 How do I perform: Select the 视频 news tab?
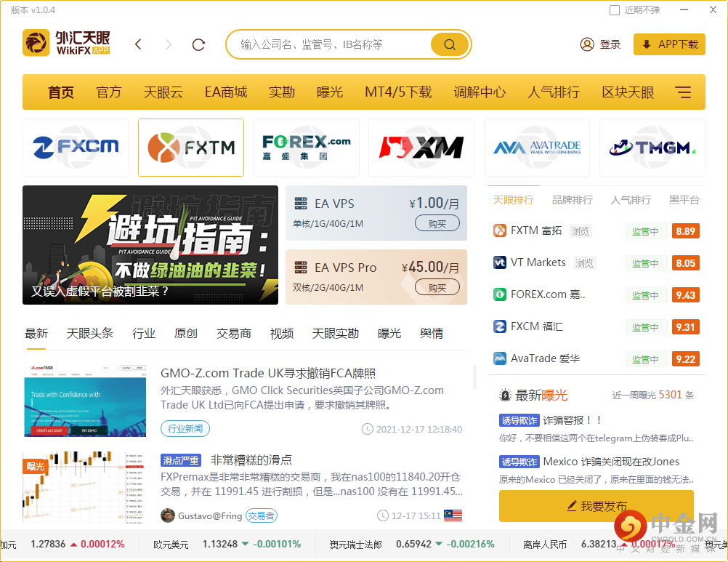pos(282,334)
